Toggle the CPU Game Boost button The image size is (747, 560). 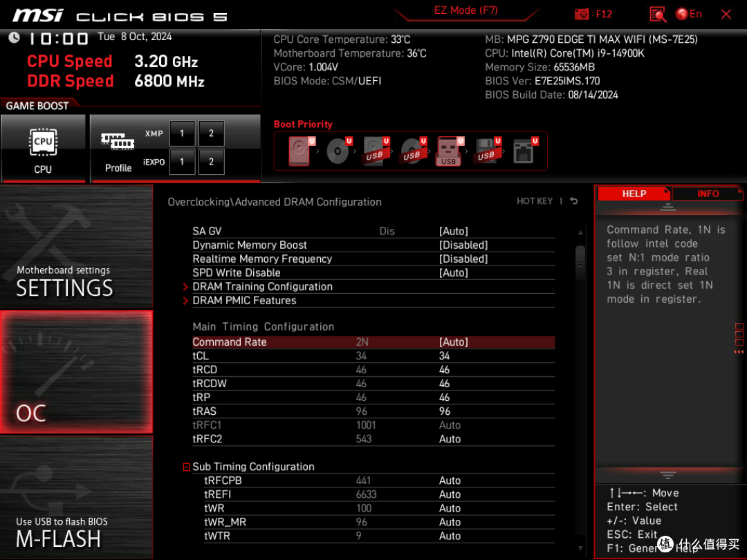[44, 148]
